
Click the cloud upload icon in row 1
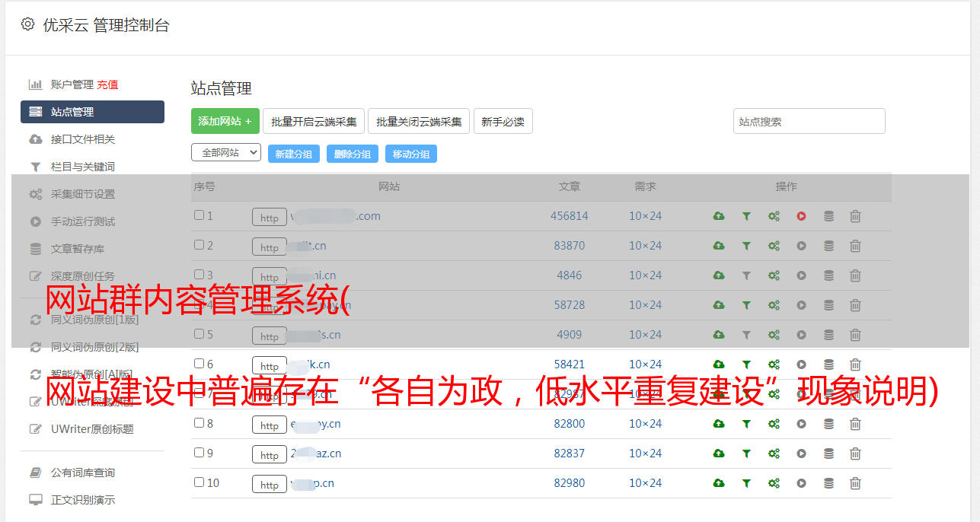coord(719,216)
